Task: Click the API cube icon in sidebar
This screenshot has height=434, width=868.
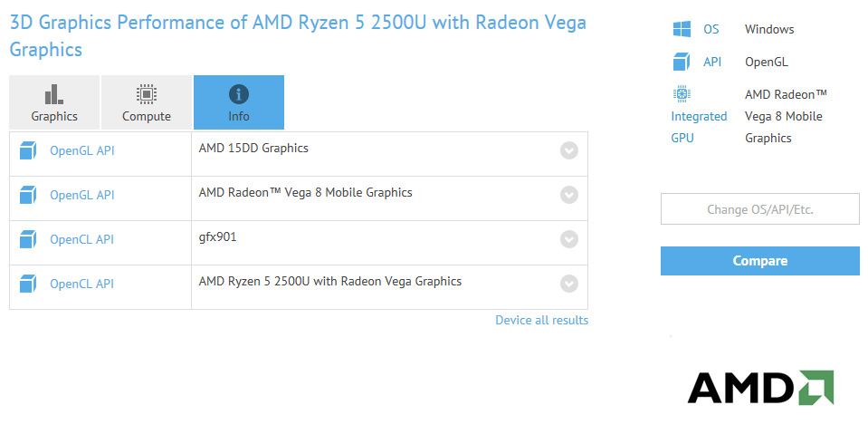Action: (682, 62)
